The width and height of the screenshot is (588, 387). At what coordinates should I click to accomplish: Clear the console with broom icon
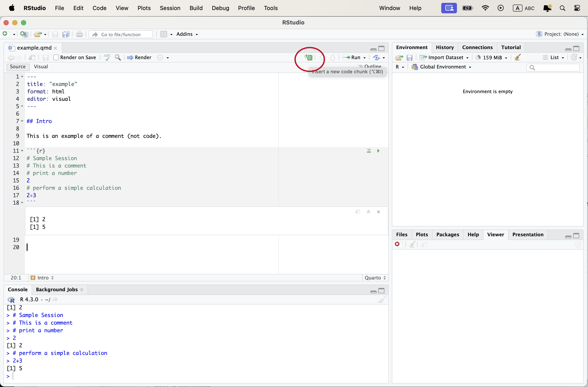click(x=382, y=300)
